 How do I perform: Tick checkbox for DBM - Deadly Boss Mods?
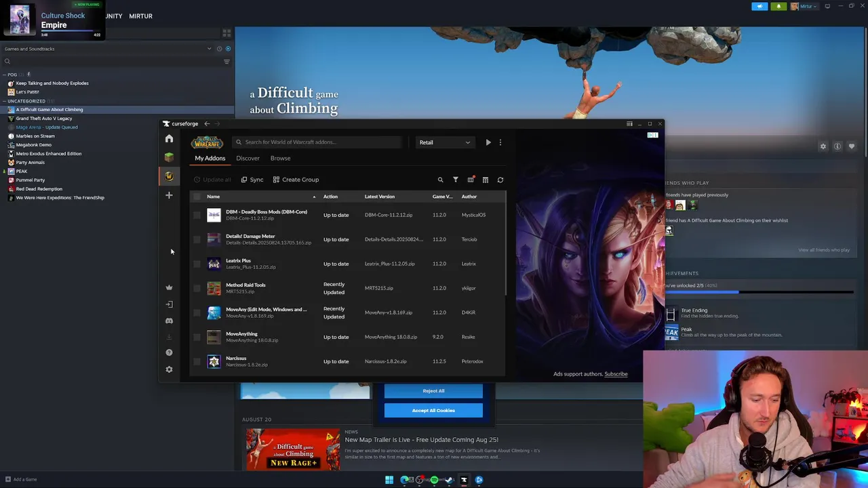(x=197, y=215)
